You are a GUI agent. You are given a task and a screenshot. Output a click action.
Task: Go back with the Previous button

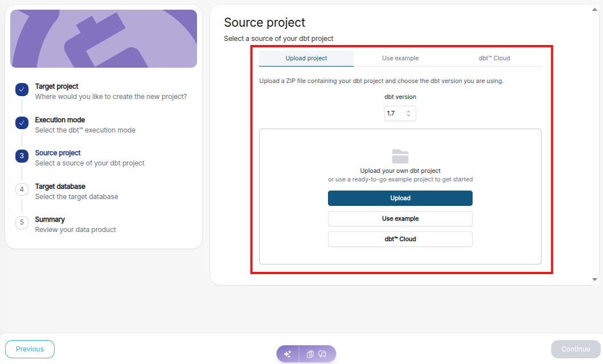pyautogui.click(x=30, y=349)
